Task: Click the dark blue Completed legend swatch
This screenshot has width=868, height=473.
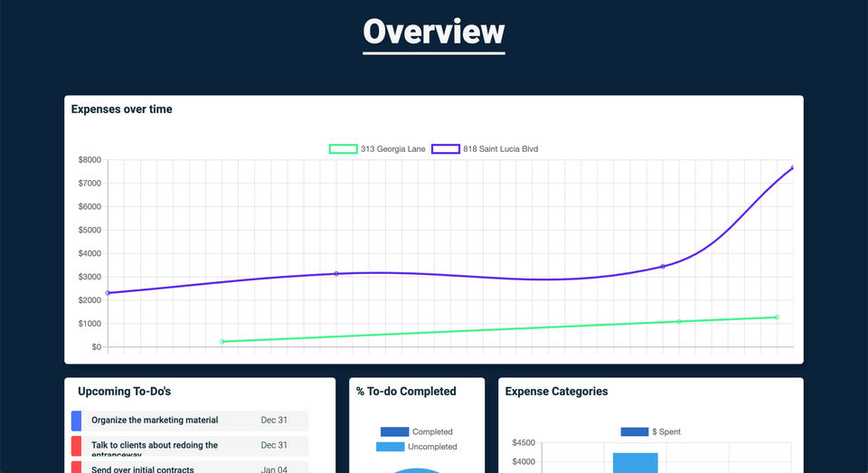Action: pyautogui.click(x=395, y=432)
